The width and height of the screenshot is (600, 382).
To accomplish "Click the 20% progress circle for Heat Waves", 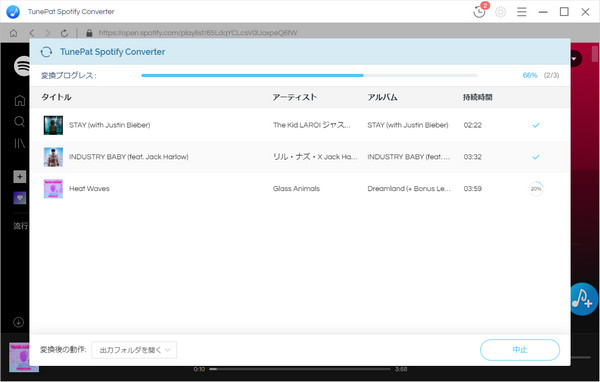I will 536,189.
